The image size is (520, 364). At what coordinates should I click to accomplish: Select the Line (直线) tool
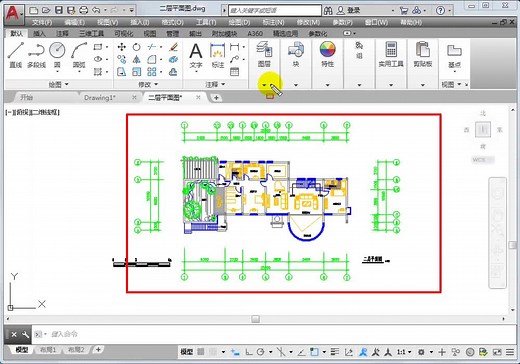click(x=16, y=55)
